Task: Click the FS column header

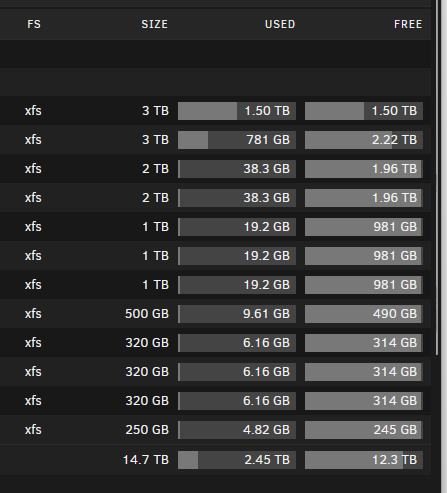Action: [34, 24]
